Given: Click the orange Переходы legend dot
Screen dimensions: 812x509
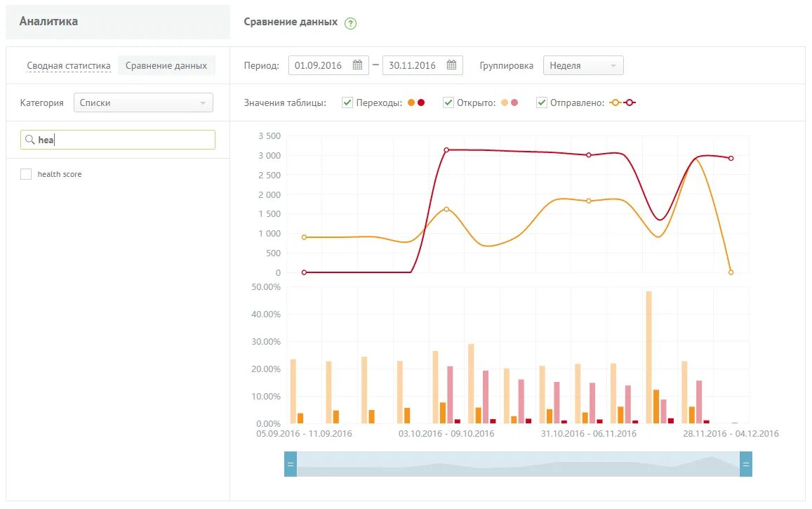Looking at the screenshot, I should pyautogui.click(x=411, y=103).
